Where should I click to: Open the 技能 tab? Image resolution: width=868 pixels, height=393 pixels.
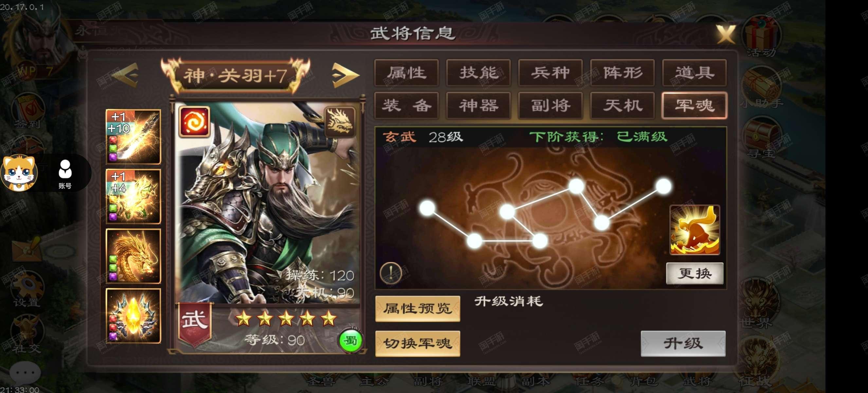pyautogui.click(x=479, y=73)
